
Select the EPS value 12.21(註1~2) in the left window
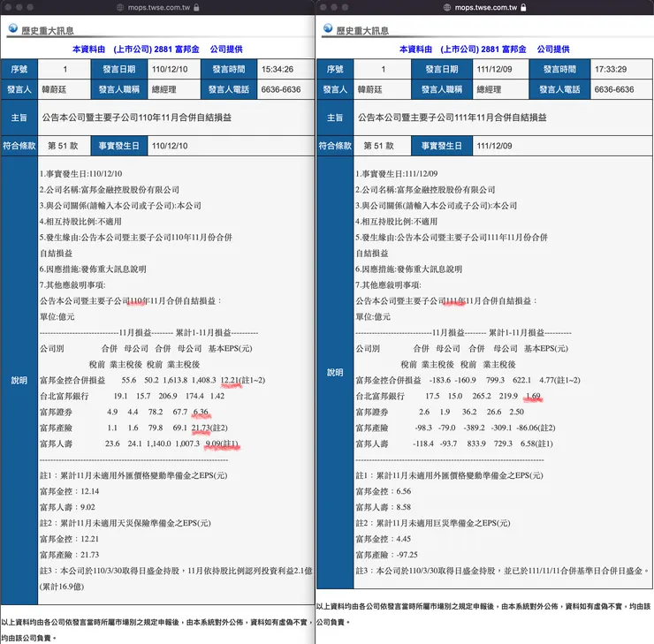243,380
